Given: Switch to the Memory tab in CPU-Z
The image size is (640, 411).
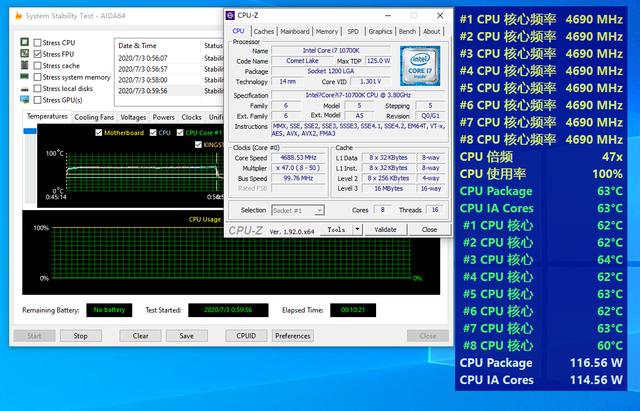Looking at the screenshot, I should click(327, 31).
